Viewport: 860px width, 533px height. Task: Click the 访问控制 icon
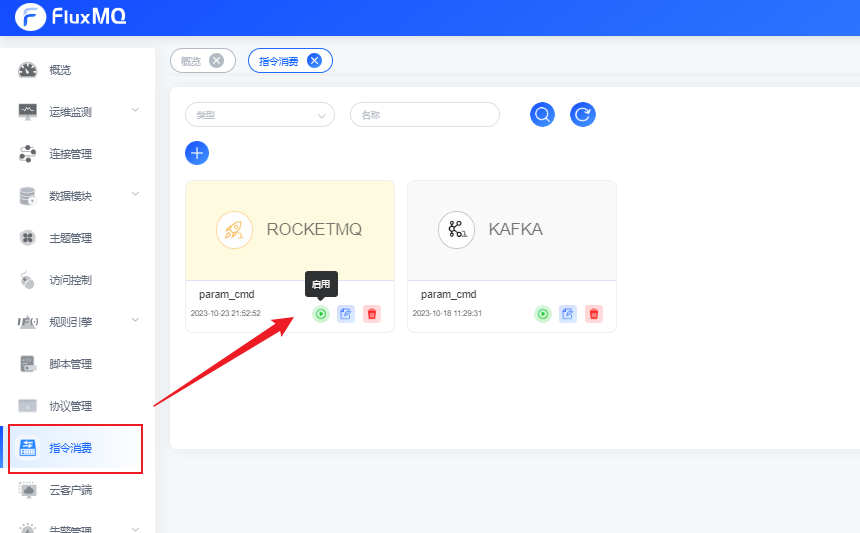(x=27, y=280)
